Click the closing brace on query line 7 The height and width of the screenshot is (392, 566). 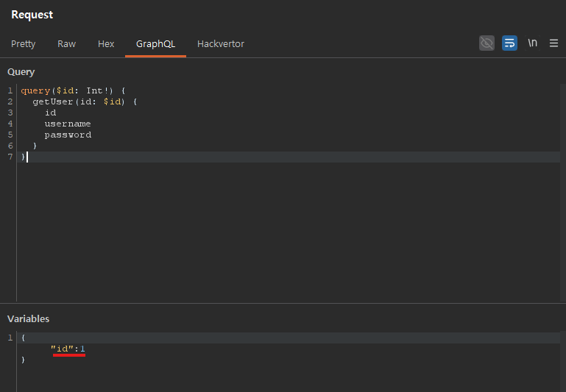23,157
